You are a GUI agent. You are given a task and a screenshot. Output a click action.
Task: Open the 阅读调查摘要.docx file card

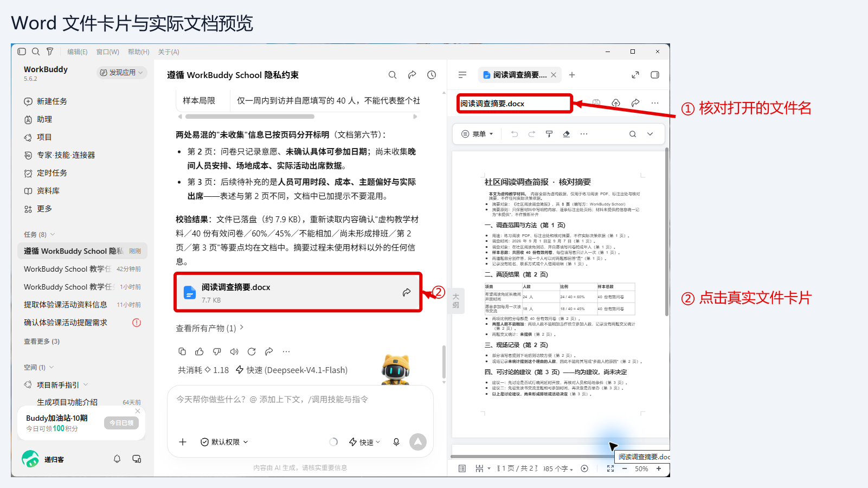tap(298, 292)
